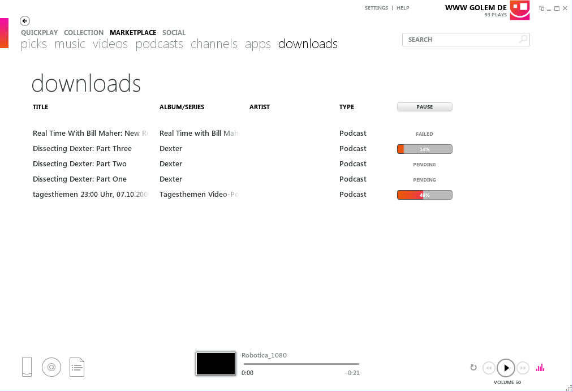Open the channels section
The image size is (573, 392).
214,44
